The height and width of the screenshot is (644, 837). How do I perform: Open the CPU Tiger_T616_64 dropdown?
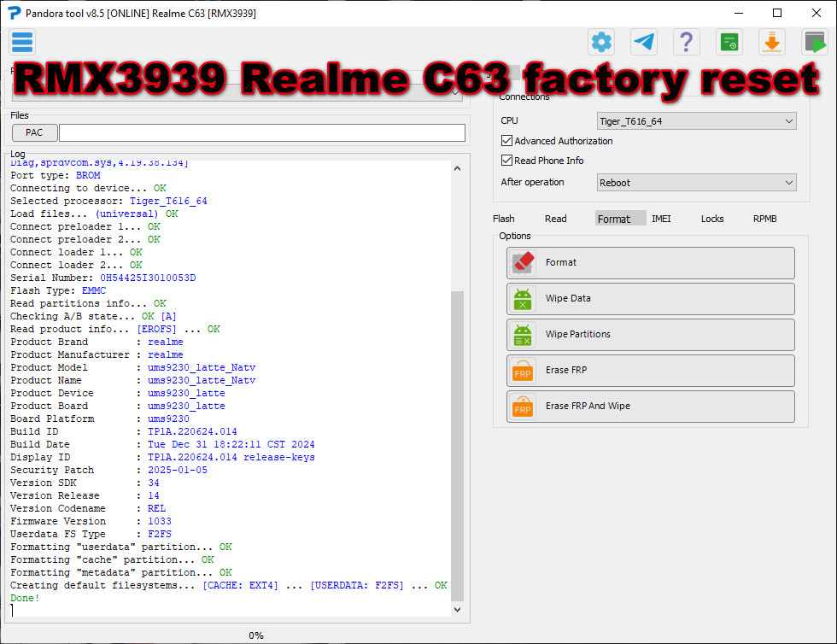[x=697, y=121]
